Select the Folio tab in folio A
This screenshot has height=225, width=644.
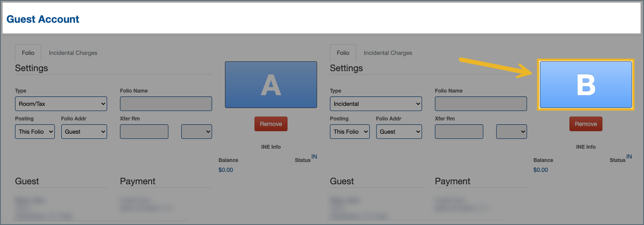[x=28, y=53]
